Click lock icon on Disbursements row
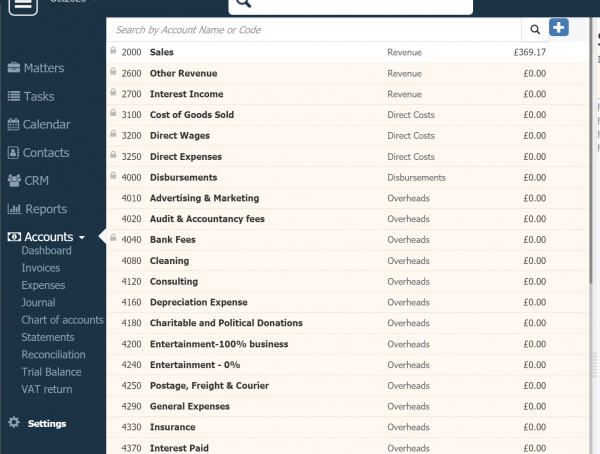Viewport: 600px width, 454px height. tap(113, 175)
